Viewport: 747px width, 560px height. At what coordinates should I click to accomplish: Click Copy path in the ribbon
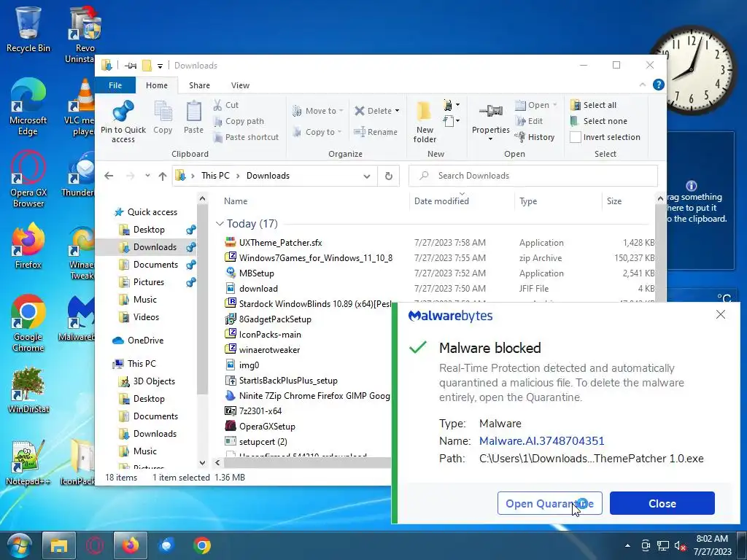coord(239,121)
